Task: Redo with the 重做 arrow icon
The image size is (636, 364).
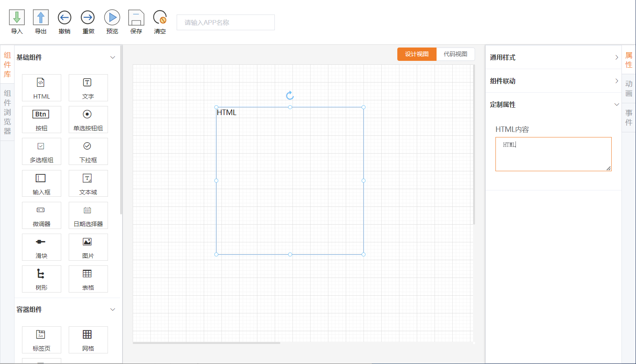Action: coord(88,18)
